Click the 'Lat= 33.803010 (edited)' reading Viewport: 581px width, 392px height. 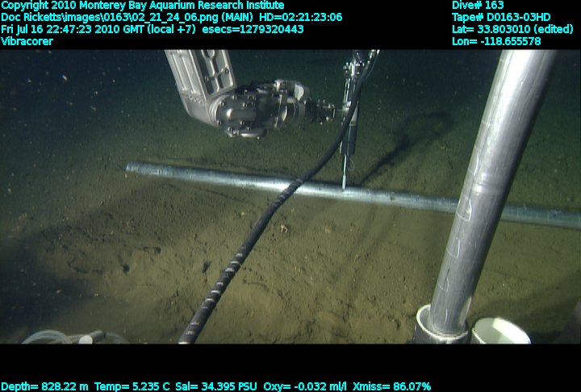[512, 29]
